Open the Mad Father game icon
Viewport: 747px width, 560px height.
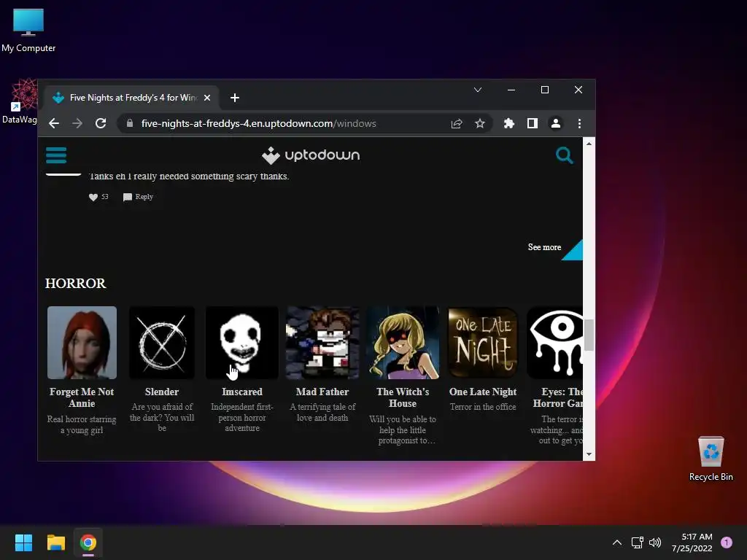pos(322,343)
